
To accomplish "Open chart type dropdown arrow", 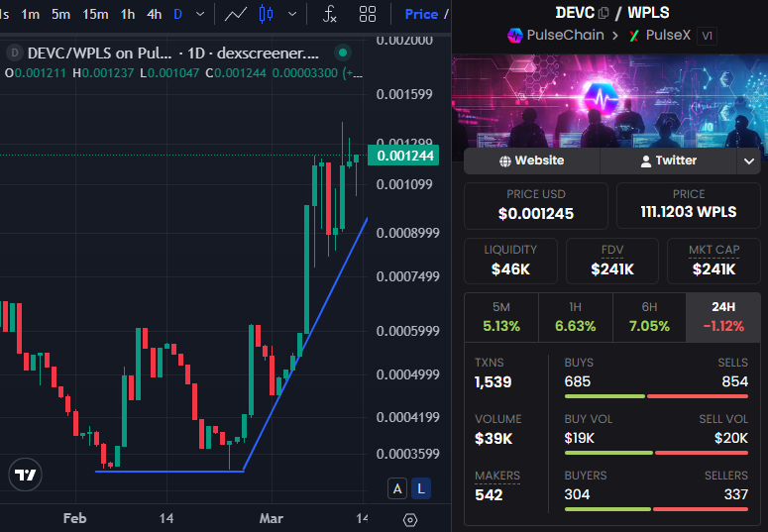I will click(x=292, y=14).
